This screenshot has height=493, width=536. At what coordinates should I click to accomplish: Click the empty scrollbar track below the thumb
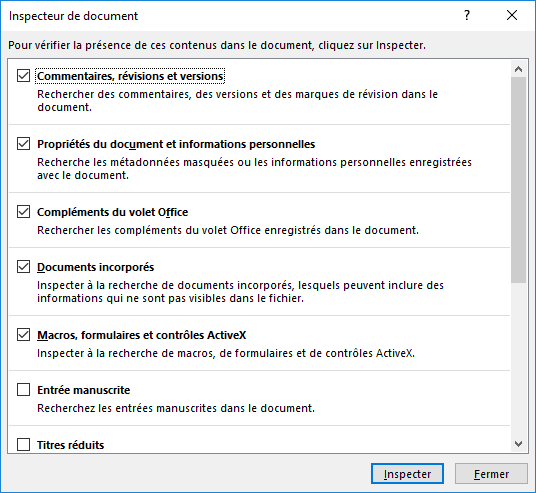[x=519, y=359]
